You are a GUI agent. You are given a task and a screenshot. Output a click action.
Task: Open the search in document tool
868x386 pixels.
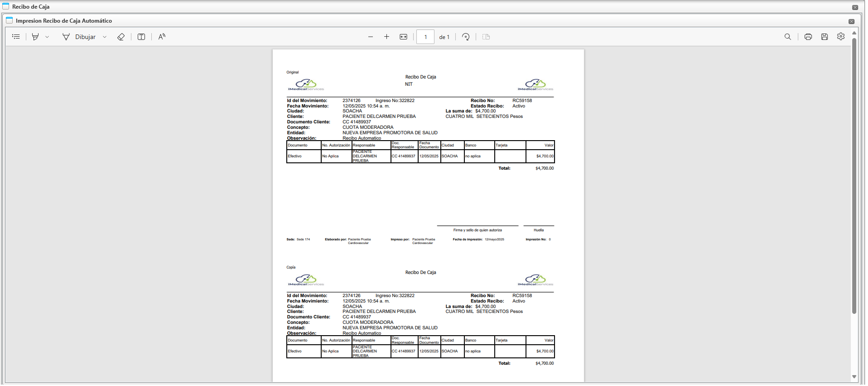click(788, 37)
